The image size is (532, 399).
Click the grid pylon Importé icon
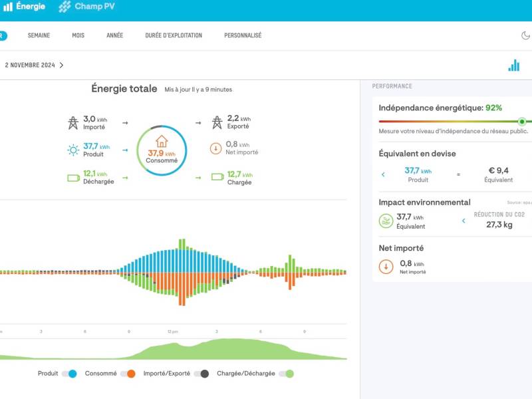tap(72, 122)
